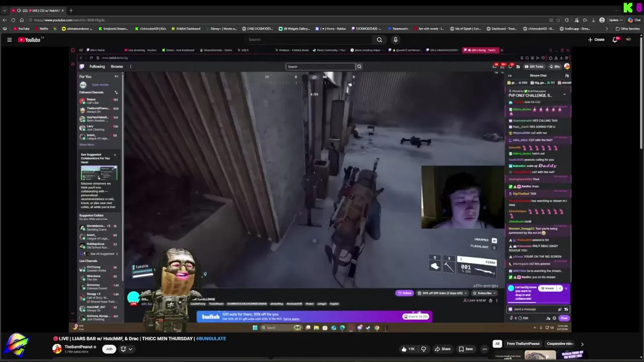Open the YouTube account avatar menu

point(628,40)
